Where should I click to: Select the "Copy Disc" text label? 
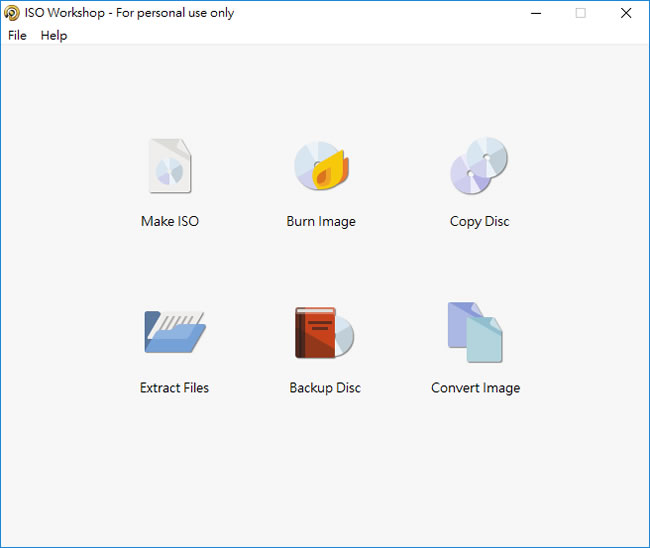pyautogui.click(x=479, y=221)
